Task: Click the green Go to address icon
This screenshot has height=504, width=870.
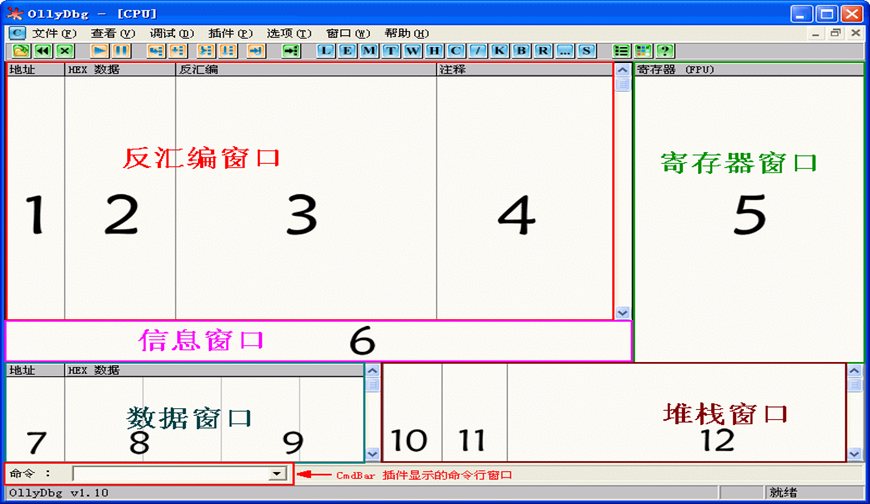Action: tap(291, 51)
